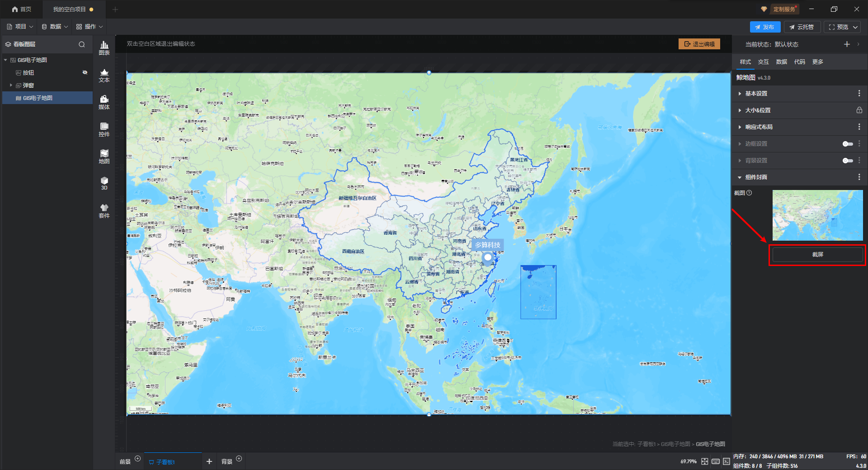Click the 定制服务 custom service button
Image resolution: width=868 pixels, height=470 pixels.
click(x=784, y=9)
